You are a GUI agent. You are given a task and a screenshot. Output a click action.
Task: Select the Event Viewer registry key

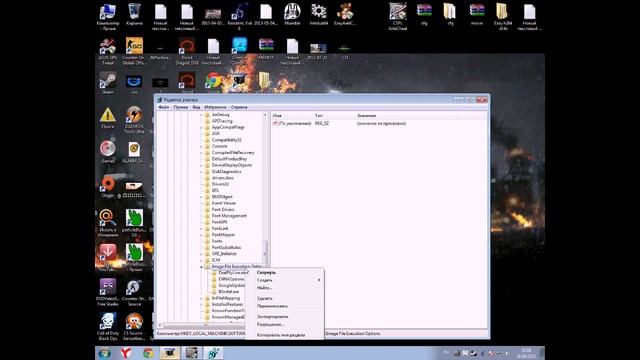point(224,203)
